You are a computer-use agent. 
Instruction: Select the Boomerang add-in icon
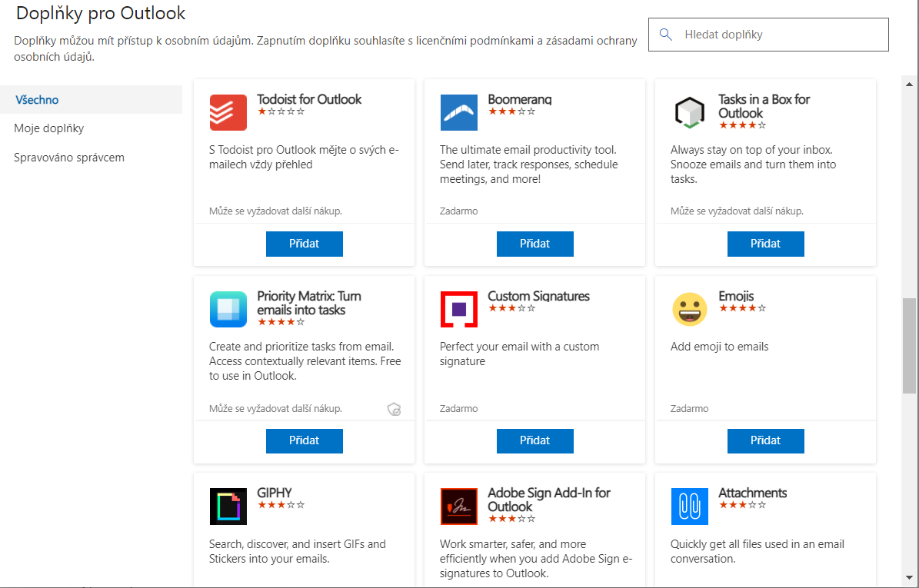click(x=458, y=112)
